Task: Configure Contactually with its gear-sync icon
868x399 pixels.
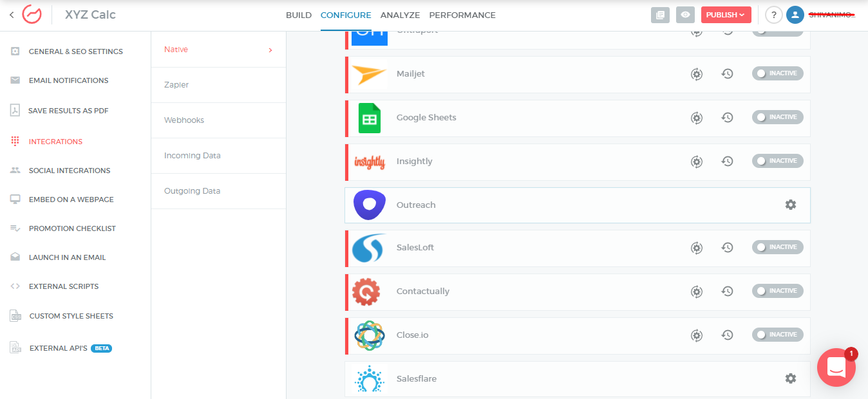Action: [x=697, y=292]
